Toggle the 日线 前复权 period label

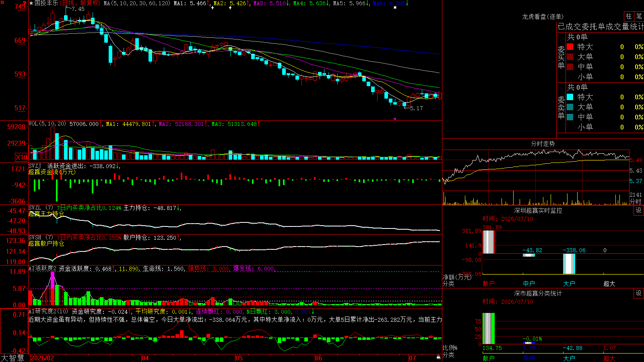coord(80,3)
